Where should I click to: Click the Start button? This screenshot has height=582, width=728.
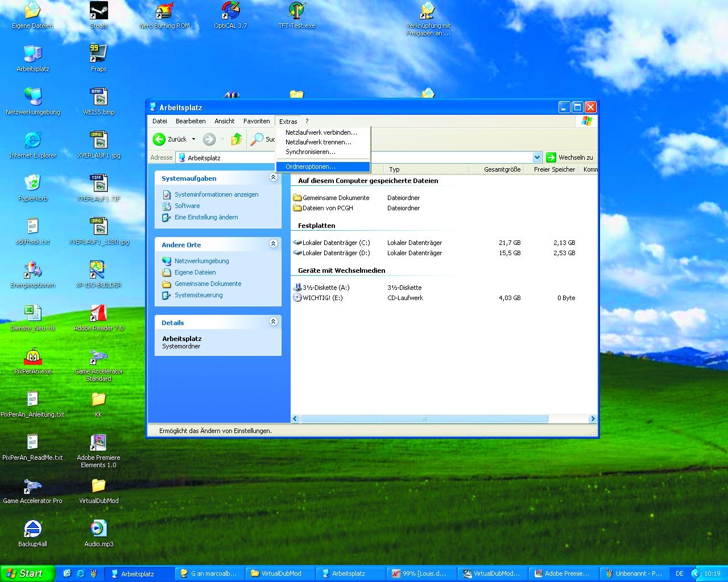[x=27, y=573]
